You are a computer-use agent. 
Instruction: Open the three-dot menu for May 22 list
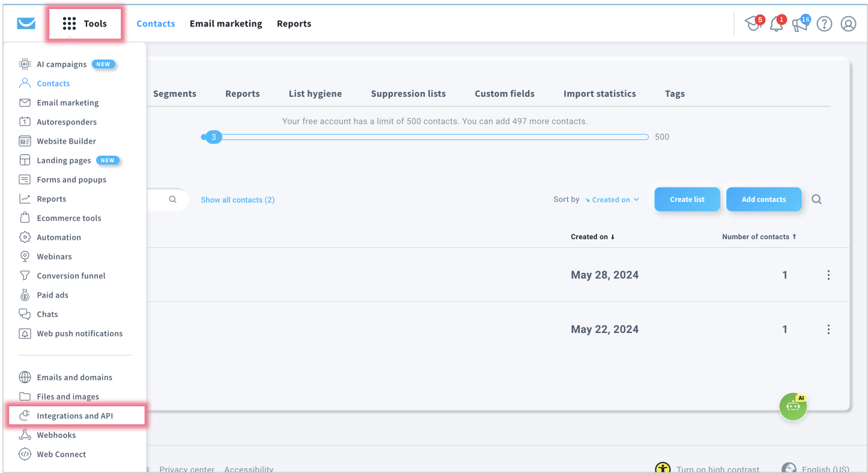click(828, 329)
